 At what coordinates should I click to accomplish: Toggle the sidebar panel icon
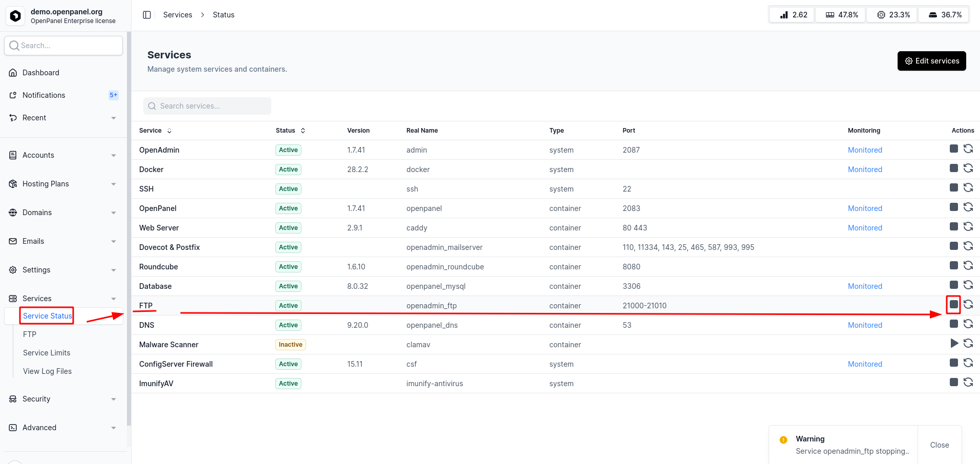(147, 15)
